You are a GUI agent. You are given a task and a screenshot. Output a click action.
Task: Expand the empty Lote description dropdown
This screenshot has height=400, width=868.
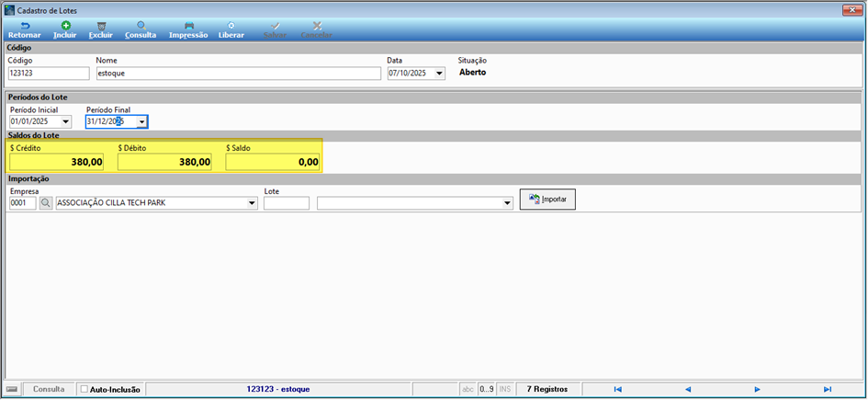pos(507,203)
